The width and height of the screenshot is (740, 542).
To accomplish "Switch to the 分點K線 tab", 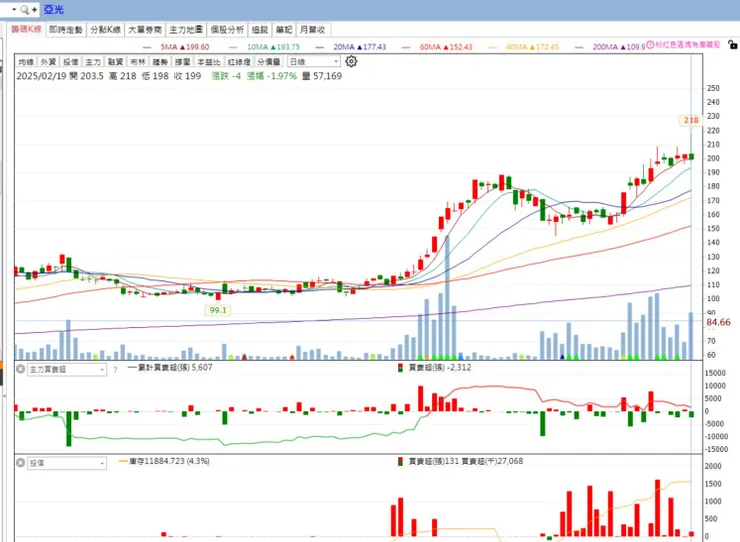I will click(x=105, y=30).
